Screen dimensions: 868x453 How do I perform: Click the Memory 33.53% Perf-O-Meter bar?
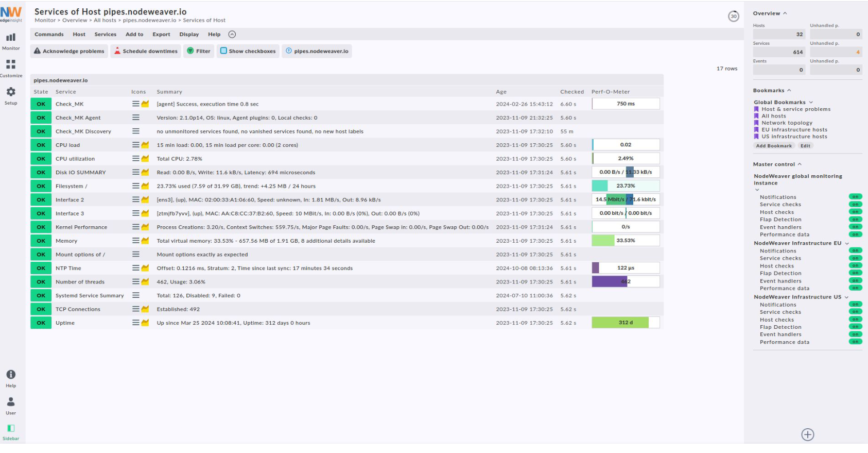[626, 240]
